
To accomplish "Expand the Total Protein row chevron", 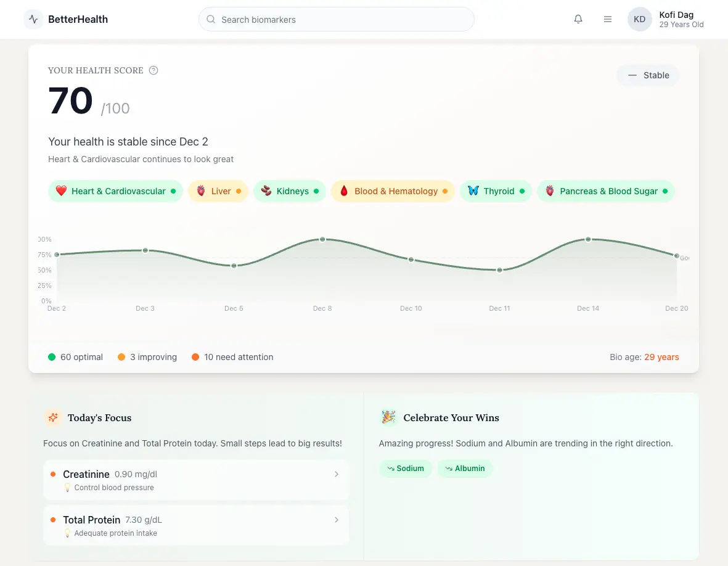I will click(337, 520).
